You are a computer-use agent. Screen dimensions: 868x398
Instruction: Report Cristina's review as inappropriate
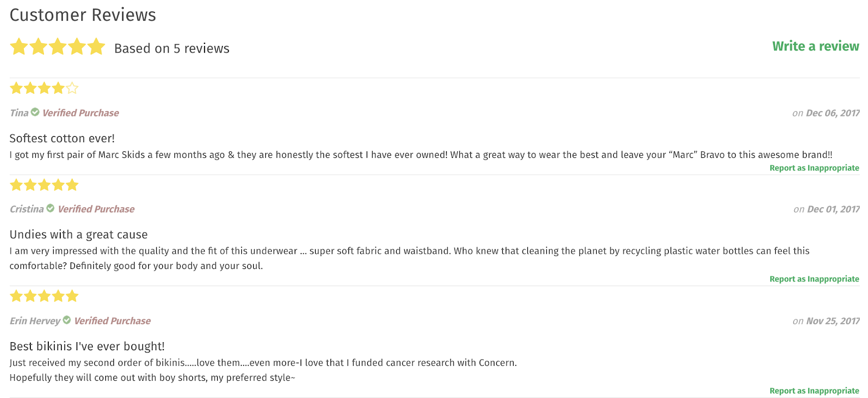point(814,279)
